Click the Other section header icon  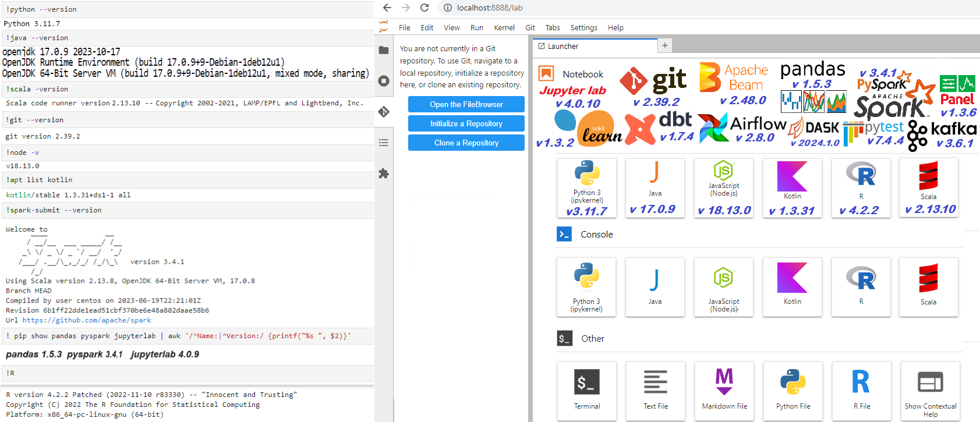[x=564, y=338]
